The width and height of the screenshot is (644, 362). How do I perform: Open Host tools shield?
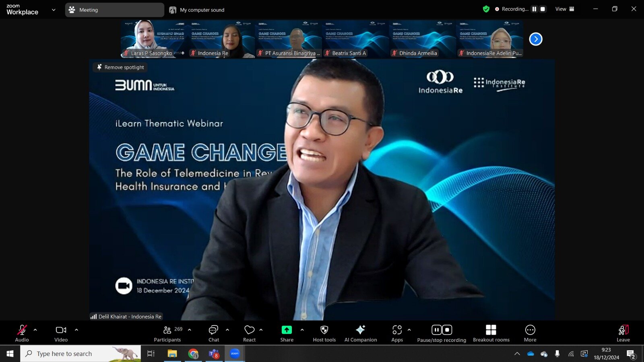coord(324,333)
